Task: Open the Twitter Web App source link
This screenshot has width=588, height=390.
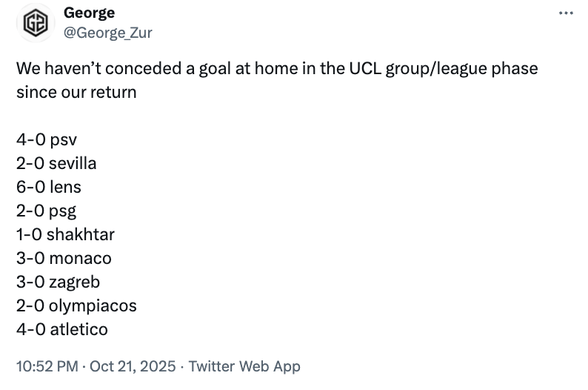Action: click(x=244, y=366)
